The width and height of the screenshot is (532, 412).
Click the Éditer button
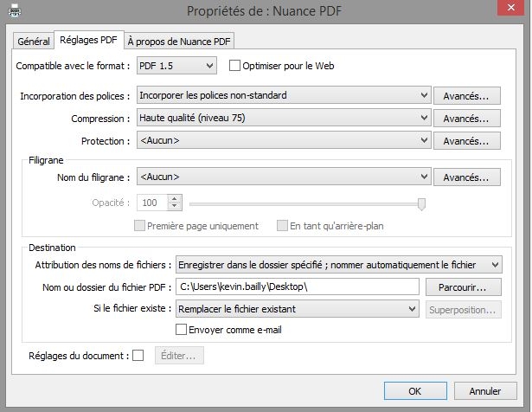pos(179,356)
